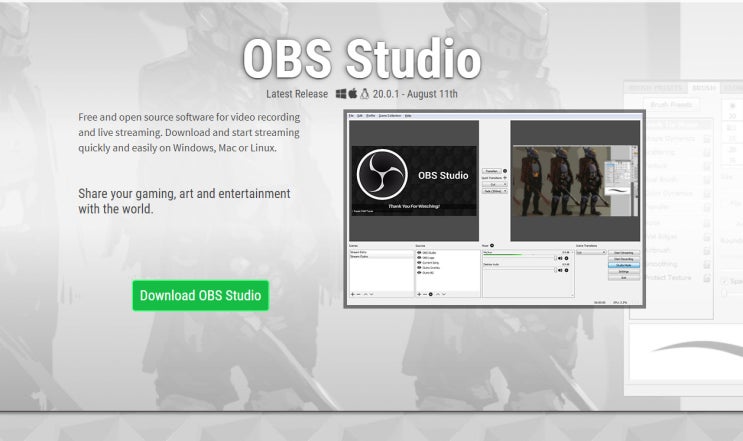The width and height of the screenshot is (743, 441).
Task: Open the Cut quick transition dropdown
Action: click(495, 184)
